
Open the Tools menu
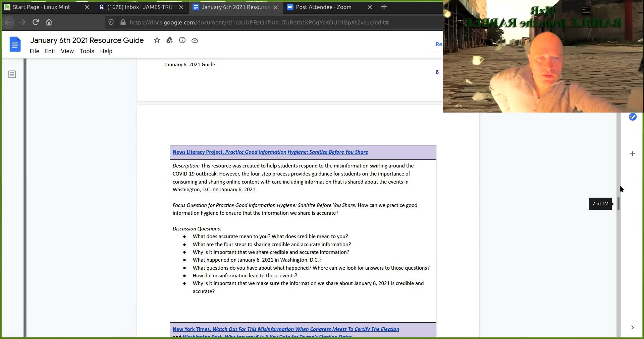click(87, 51)
